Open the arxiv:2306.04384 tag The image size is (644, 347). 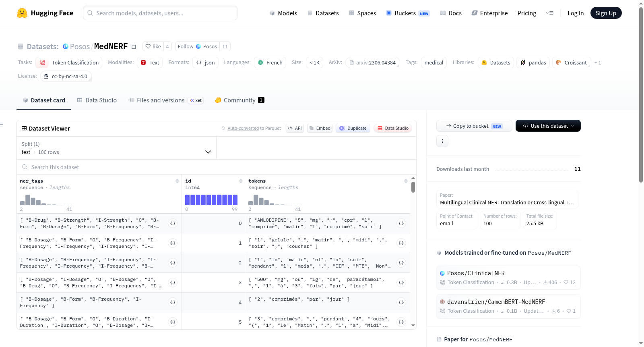(x=372, y=62)
